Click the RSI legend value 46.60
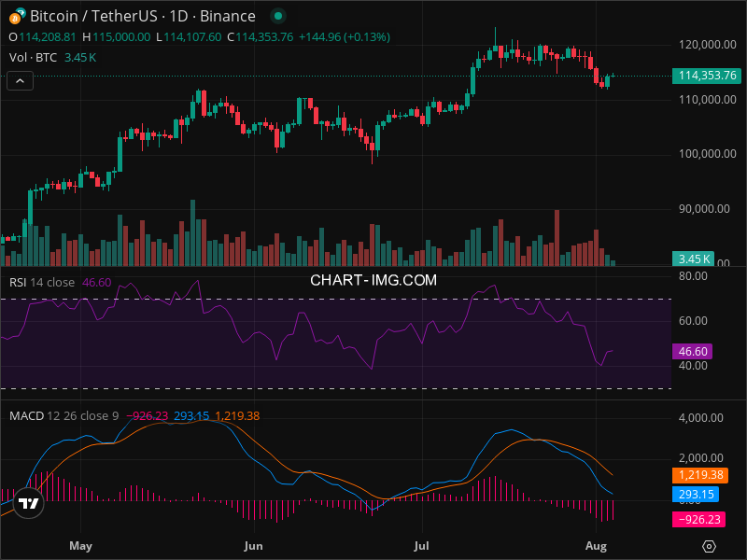Screen dimensions: 747x560 tap(97, 283)
